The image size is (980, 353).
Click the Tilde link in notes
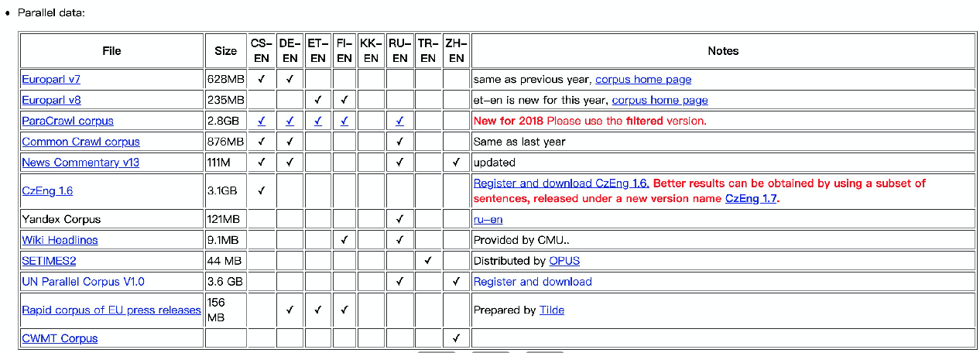pos(552,310)
